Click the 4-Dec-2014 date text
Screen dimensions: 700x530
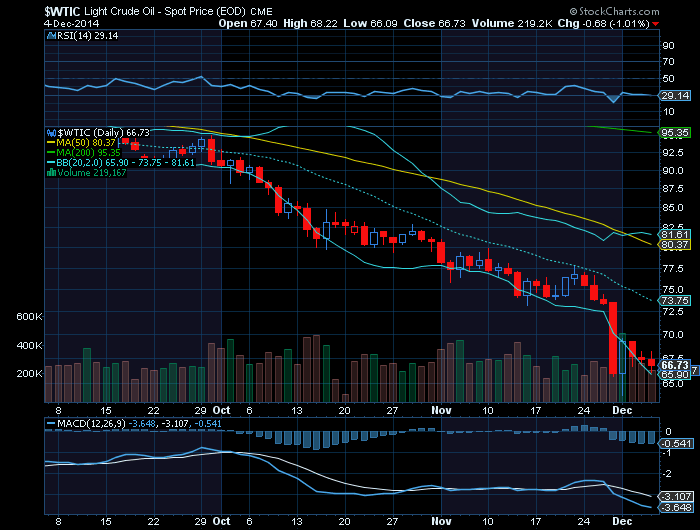coord(71,24)
